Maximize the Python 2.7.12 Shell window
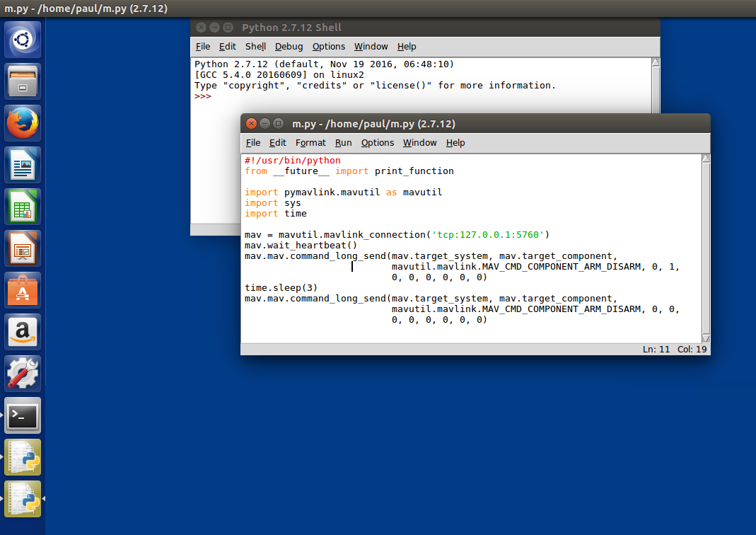Viewport: 756px width, 535px height. (x=228, y=28)
